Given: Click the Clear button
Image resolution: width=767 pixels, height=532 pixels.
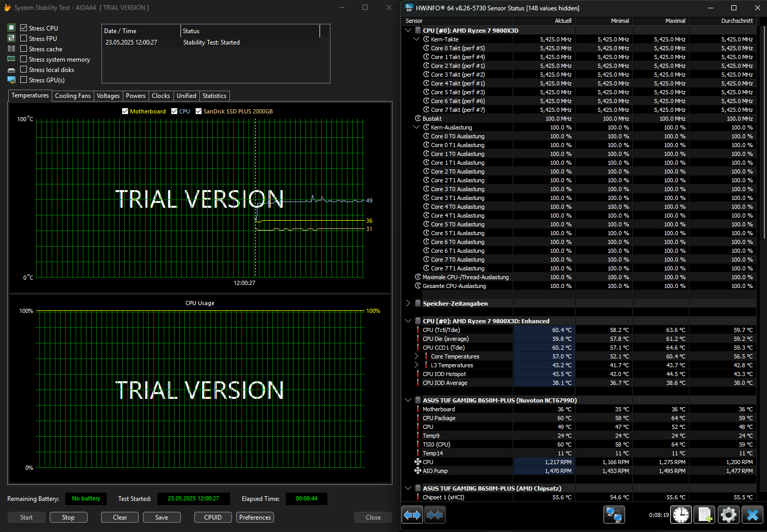Looking at the screenshot, I should tap(120, 517).
